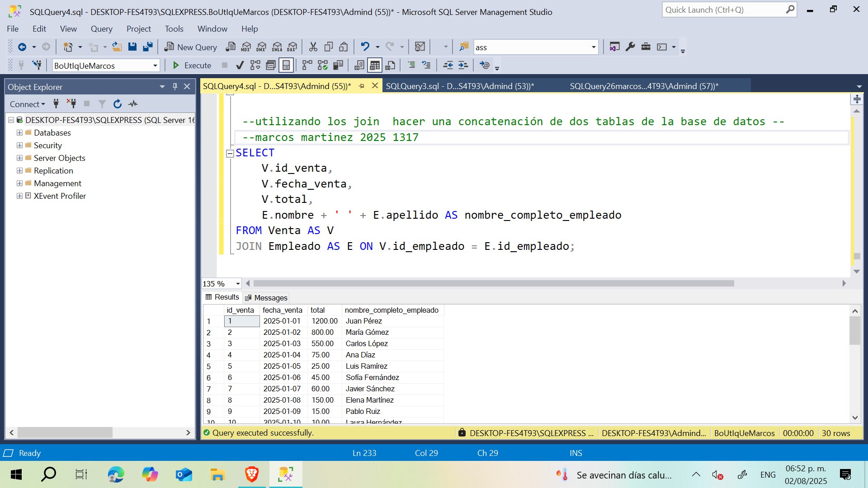Screen dimensions: 868x488
Task: Toggle auto-hide pin on Object Explorer
Action: point(175,87)
